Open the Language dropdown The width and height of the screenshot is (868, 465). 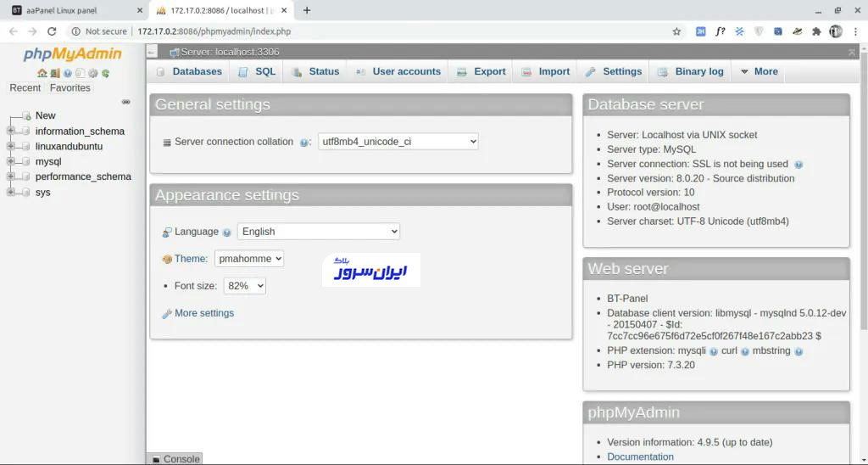(x=318, y=232)
